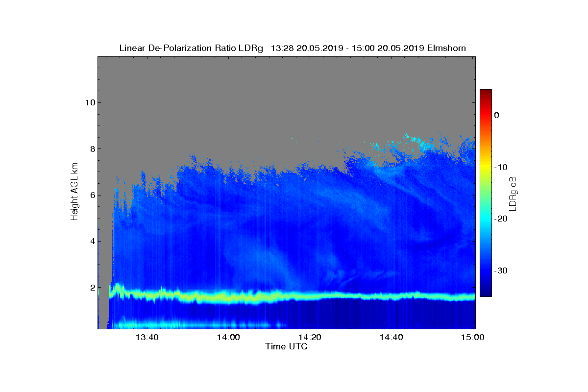Click the Time UTC axis title

pos(287,346)
